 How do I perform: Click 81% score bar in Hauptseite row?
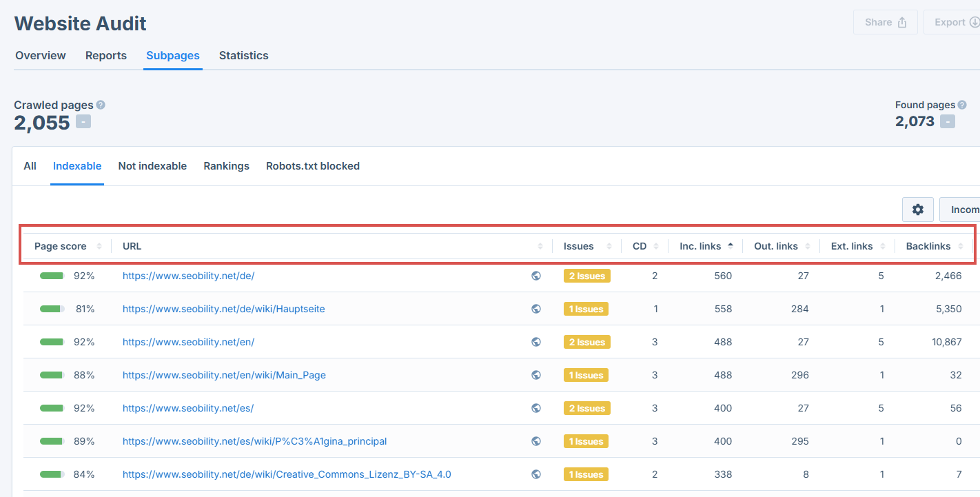(x=52, y=309)
